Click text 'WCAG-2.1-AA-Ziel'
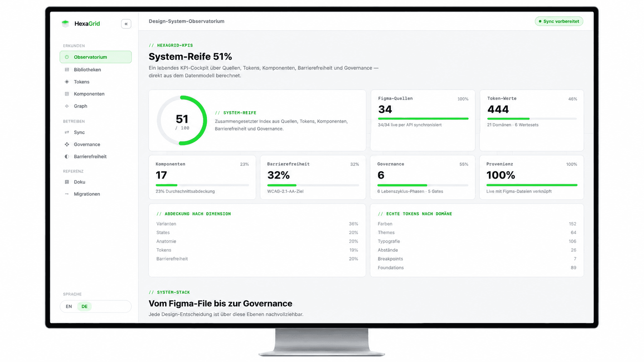644x362 pixels. (285, 192)
